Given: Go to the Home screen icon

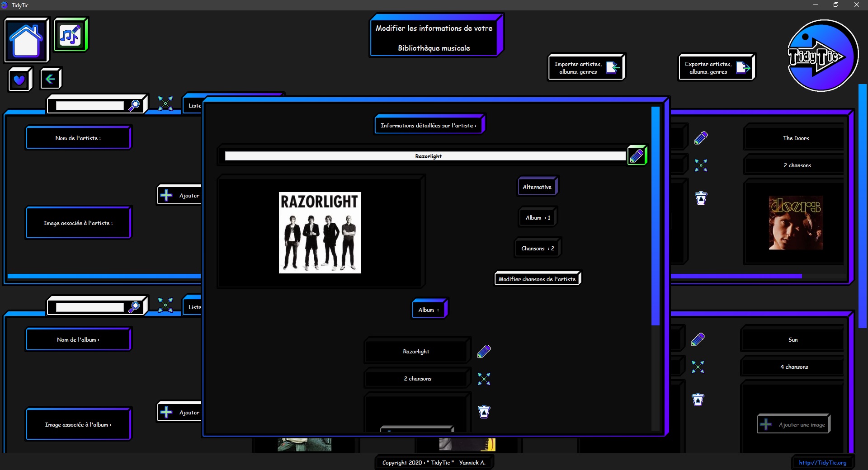Looking at the screenshot, I should pos(26,40).
